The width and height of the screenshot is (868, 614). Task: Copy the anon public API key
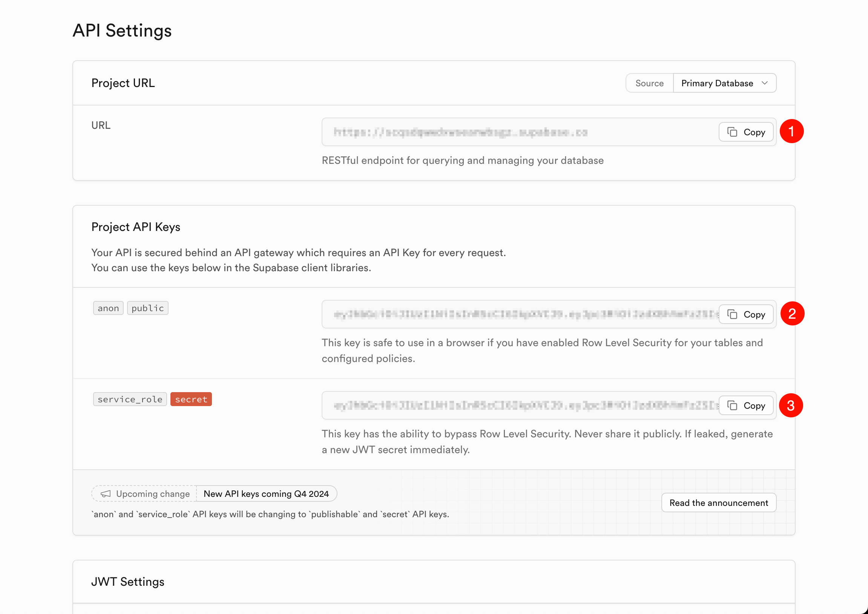[x=746, y=314]
